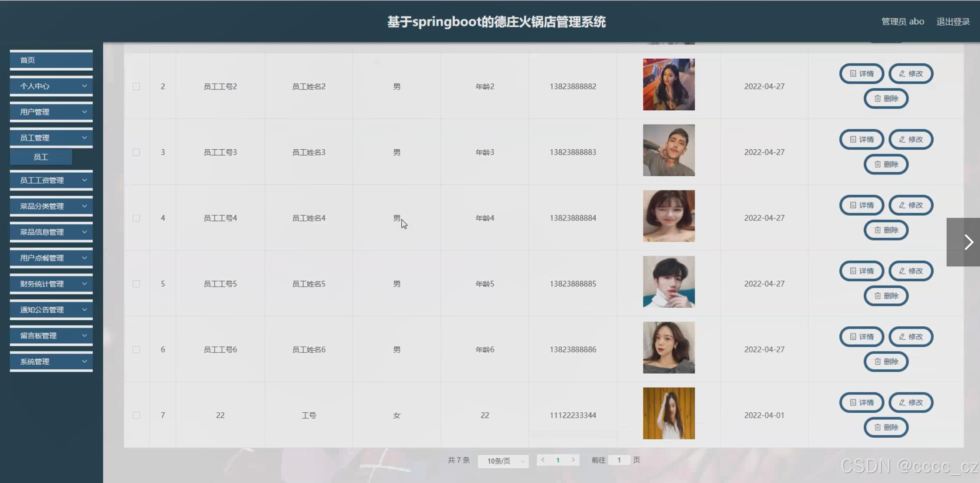This screenshot has width=980, height=483.
Task: Click the 详情 icon for employee 7
Action: (x=853, y=403)
